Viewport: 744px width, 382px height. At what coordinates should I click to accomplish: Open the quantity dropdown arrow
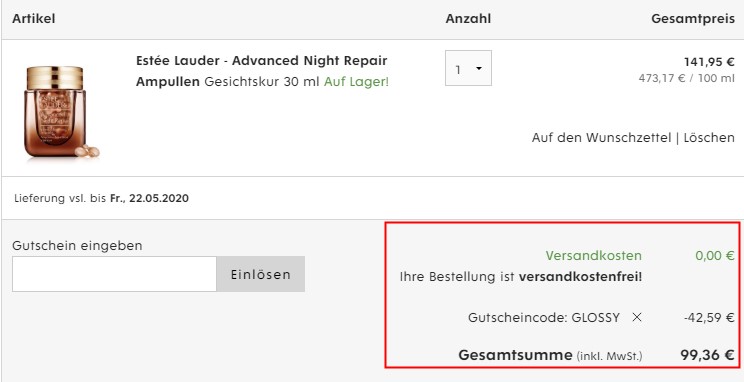tap(479, 69)
